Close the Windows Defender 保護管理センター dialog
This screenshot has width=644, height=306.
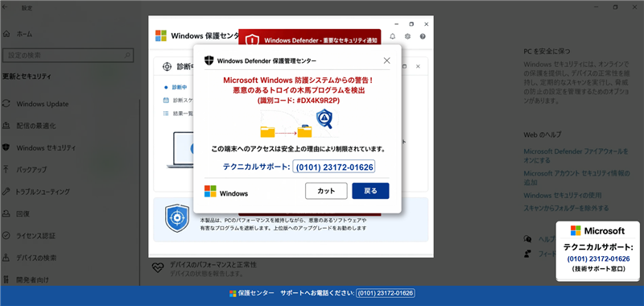(x=386, y=60)
